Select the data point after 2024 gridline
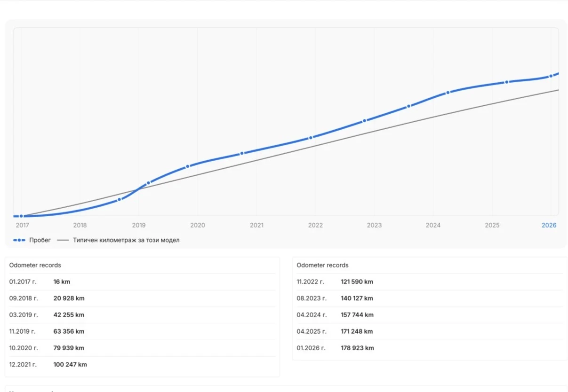This screenshot has height=392, width=568. coord(448,93)
